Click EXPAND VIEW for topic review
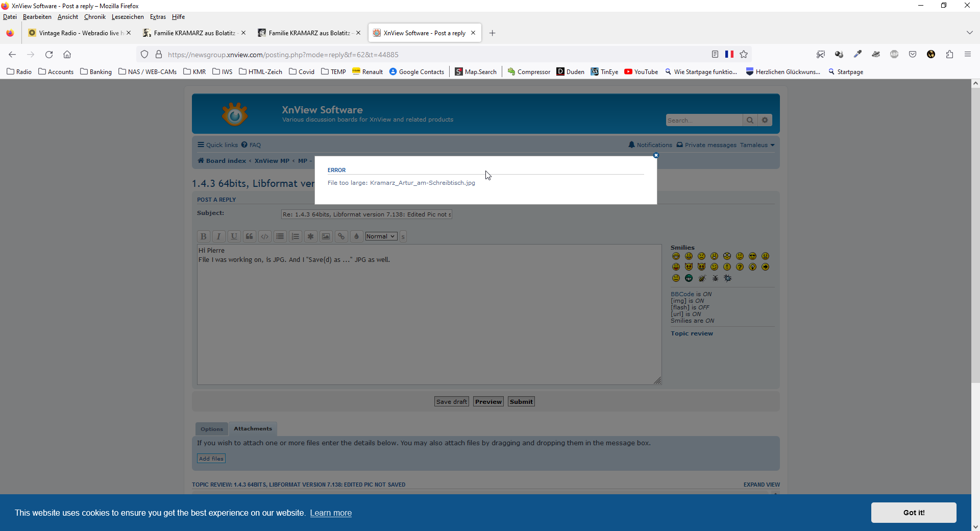980x531 pixels. (x=762, y=485)
